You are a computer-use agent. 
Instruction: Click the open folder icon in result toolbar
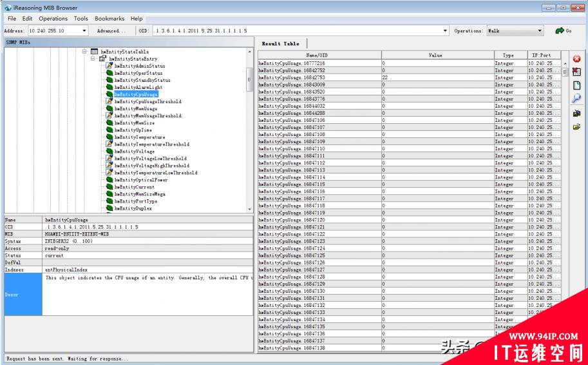(576, 127)
